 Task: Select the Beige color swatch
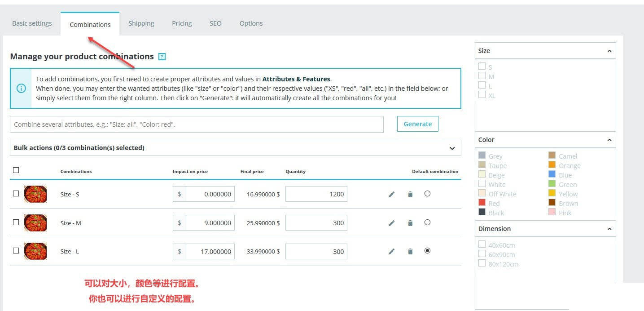482,174
